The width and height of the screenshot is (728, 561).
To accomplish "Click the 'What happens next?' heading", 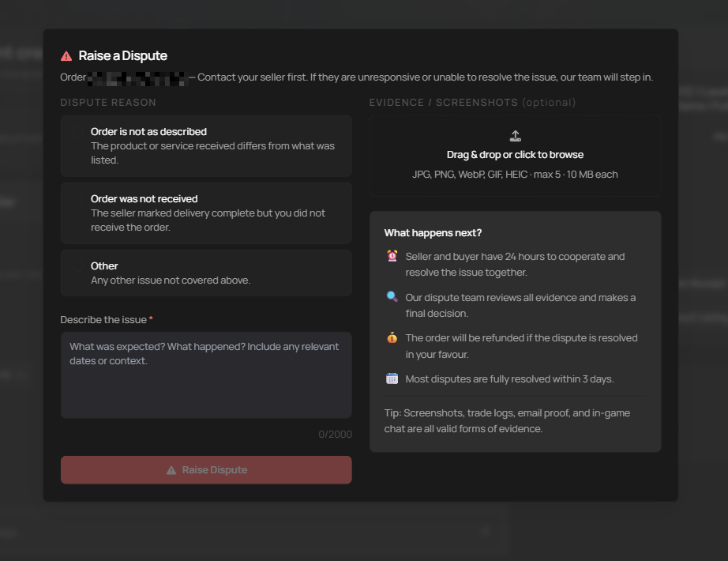I will point(433,233).
